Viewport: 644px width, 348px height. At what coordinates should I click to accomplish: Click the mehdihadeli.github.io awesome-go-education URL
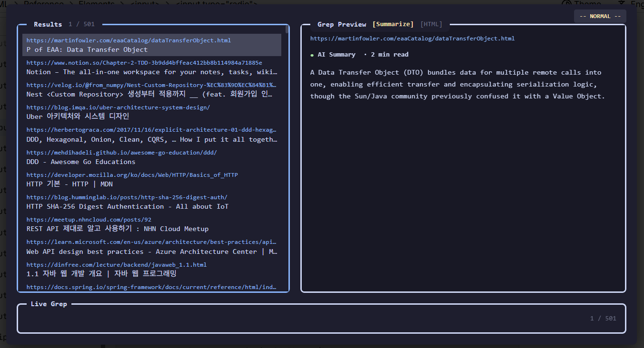[x=121, y=153]
